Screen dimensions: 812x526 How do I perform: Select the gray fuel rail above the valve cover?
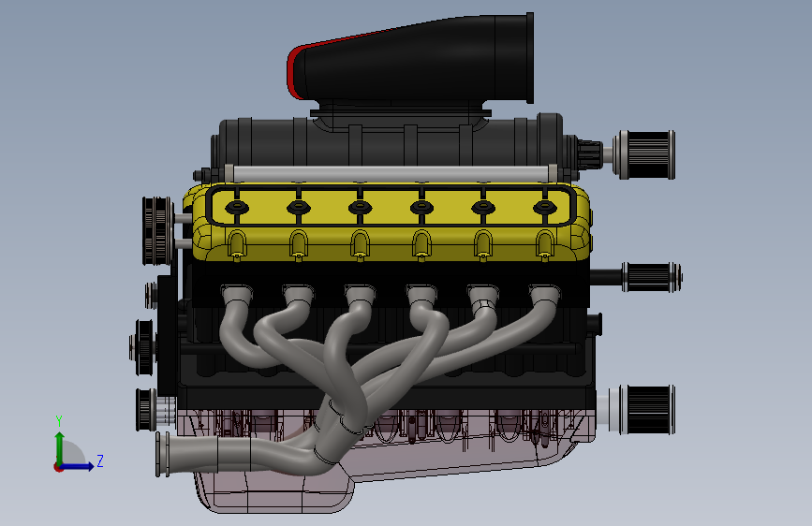391,173
